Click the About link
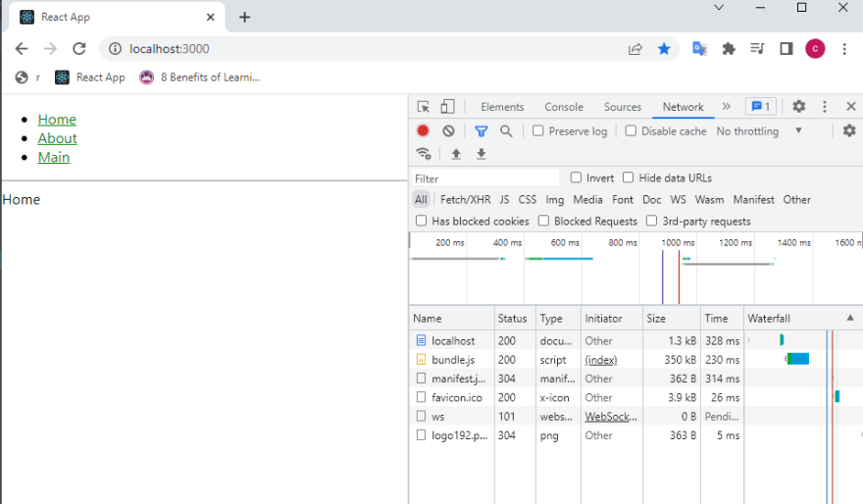This screenshot has width=863, height=504. pos(57,138)
